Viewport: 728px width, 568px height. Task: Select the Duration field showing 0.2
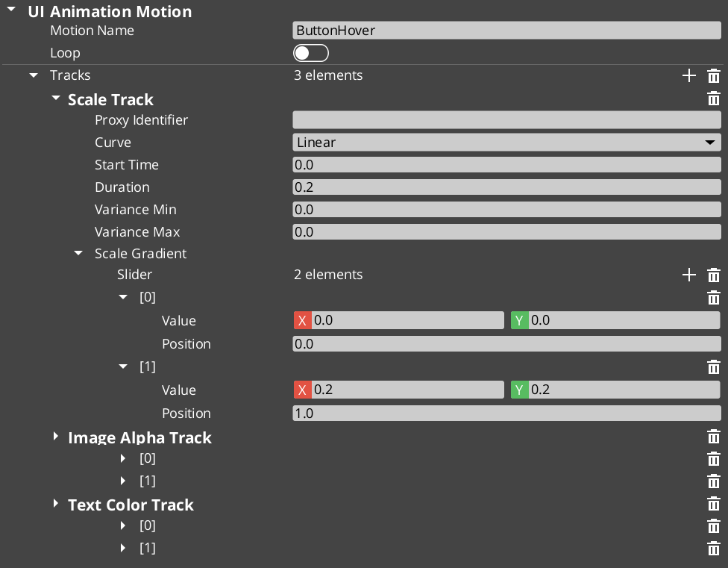point(506,187)
